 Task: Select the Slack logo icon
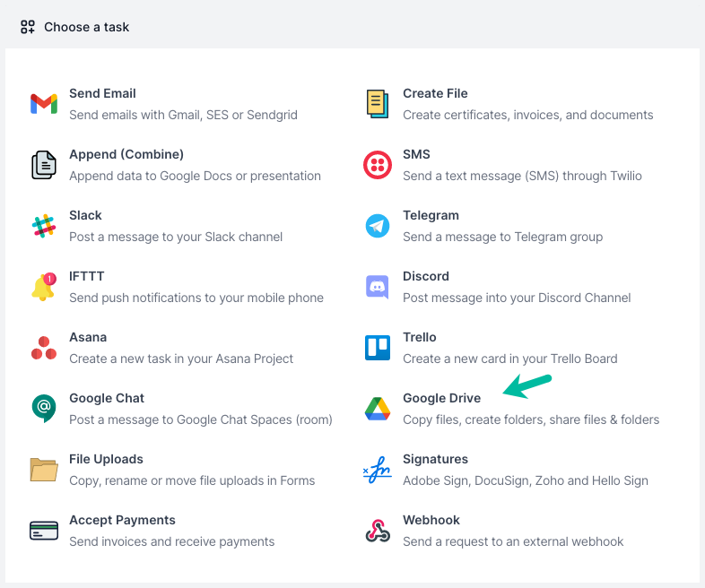point(44,226)
